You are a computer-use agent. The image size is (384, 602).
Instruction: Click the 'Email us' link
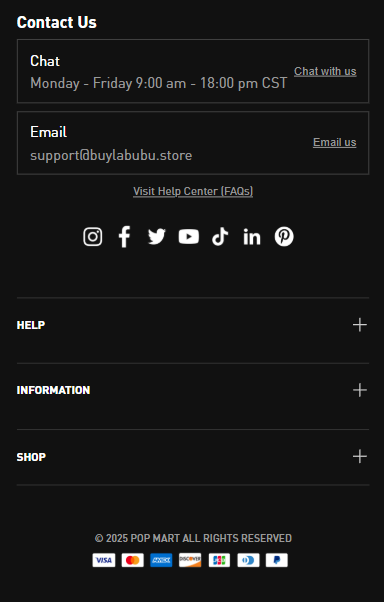coord(334,142)
